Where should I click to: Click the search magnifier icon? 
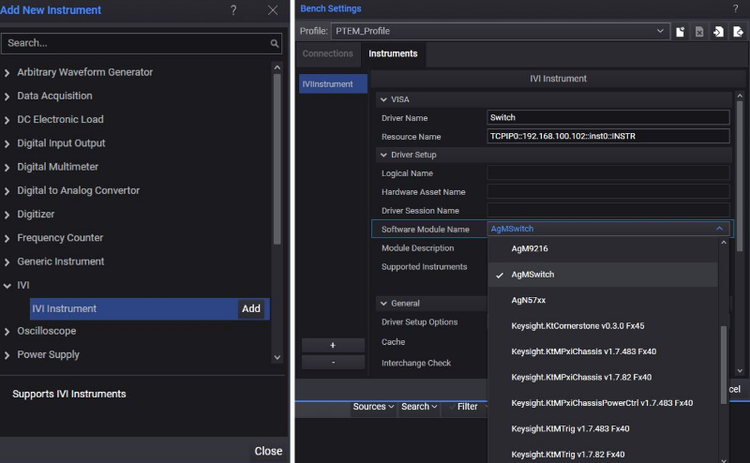275,44
